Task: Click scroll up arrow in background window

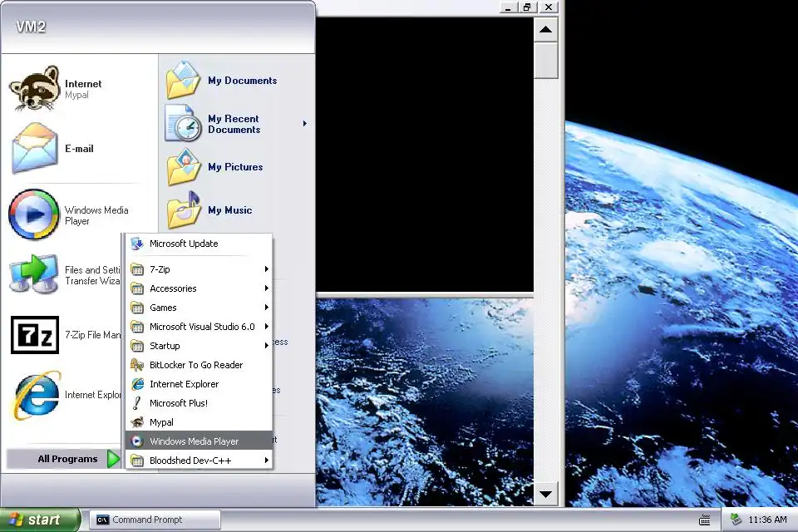Action: click(x=545, y=30)
